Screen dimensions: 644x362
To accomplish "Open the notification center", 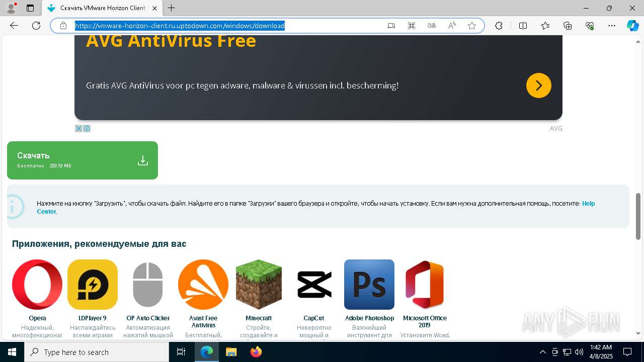I will (627, 352).
